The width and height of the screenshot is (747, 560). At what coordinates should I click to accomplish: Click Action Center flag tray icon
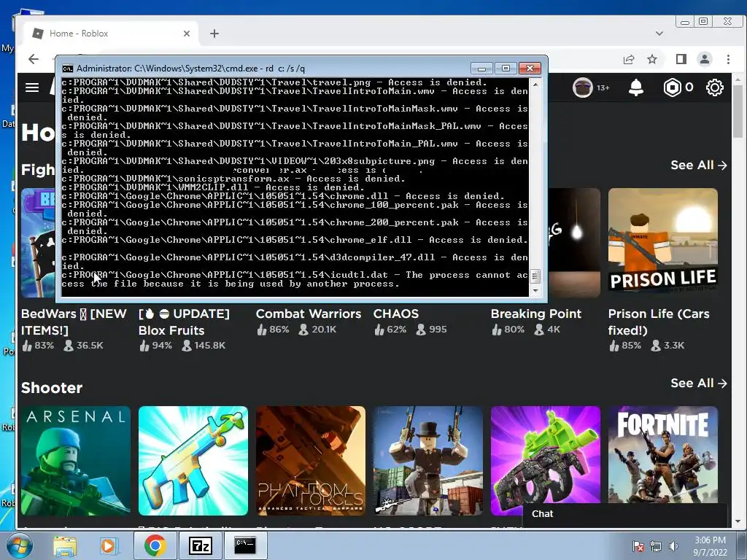638,546
